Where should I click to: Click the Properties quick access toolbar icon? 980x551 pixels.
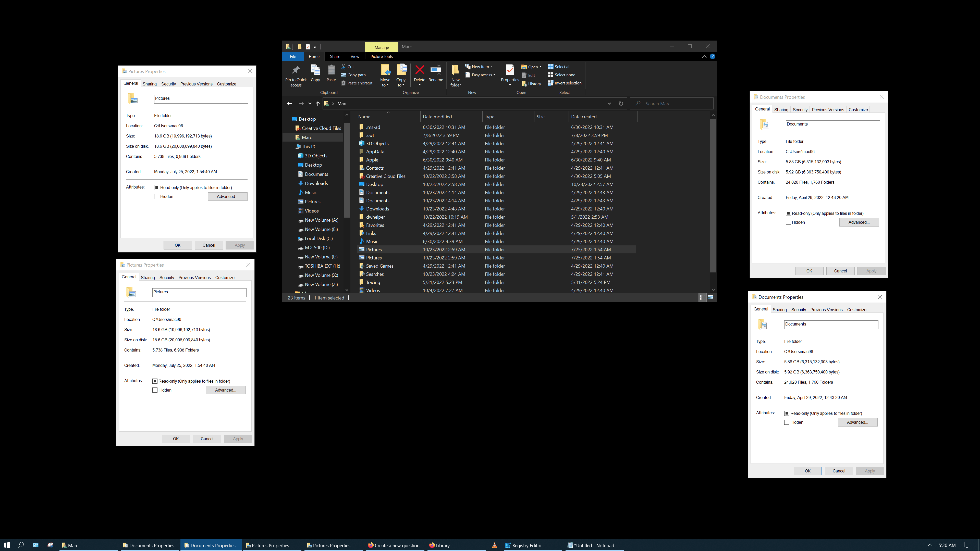point(308,46)
